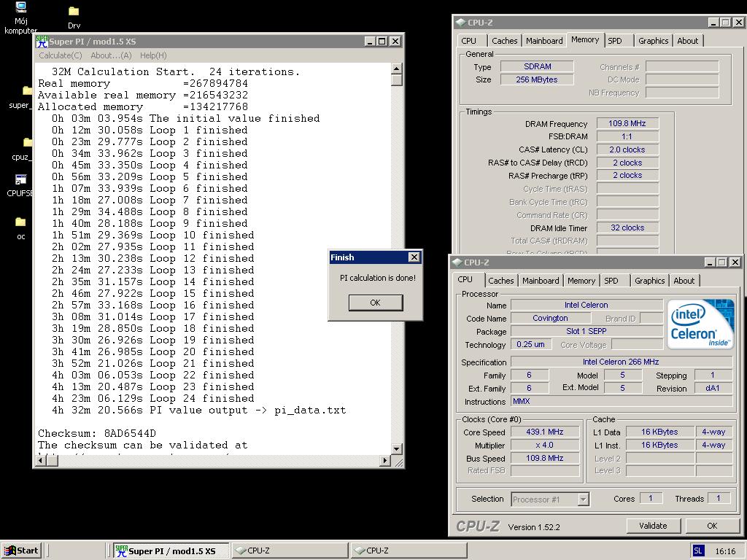Click the Core Speed 439.1 MHz value

545,432
